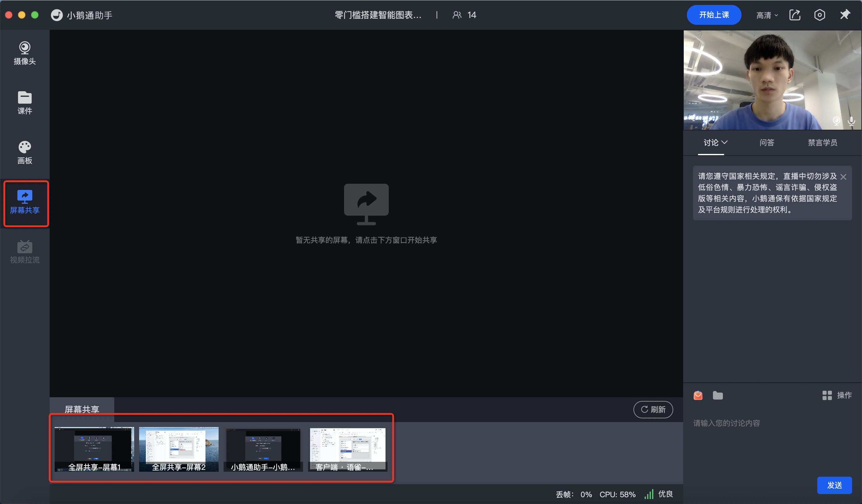Image resolution: width=862 pixels, height=504 pixels.
Task: Open the hexagon settings icon
Action: pos(819,15)
